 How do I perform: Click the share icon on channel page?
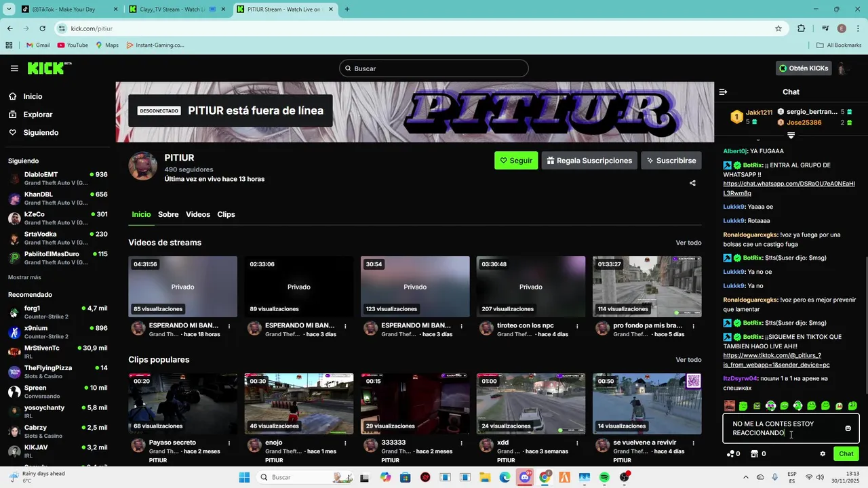(692, 183)
